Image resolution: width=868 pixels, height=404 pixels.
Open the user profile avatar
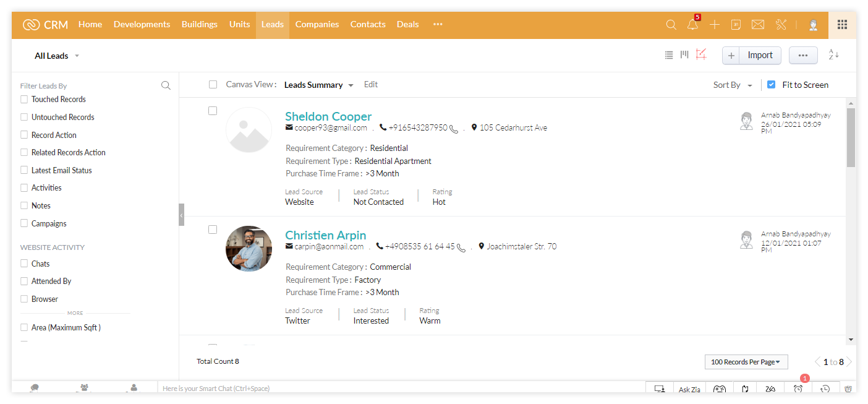(x=814, y=25)
